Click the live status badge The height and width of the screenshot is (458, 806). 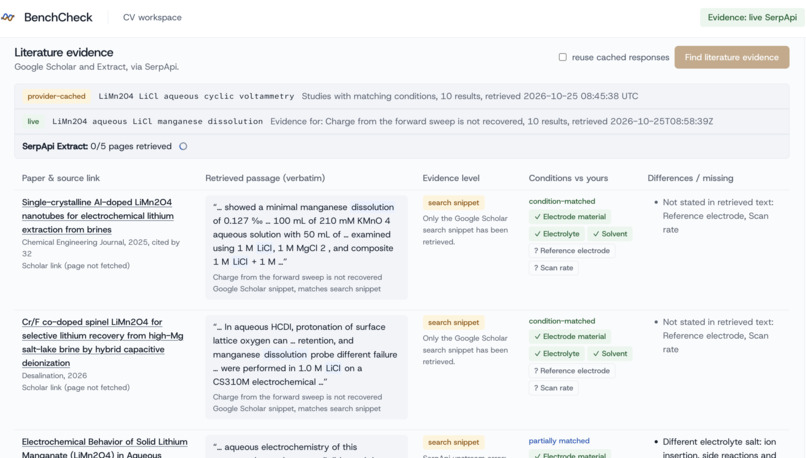click(33, 121)
